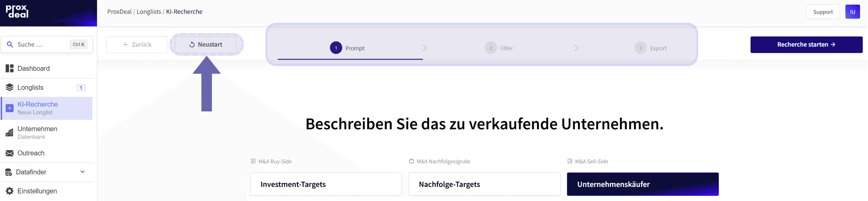The height and width of the screenshot is (201, 868).
Task: Click Recherche starten button
Action: click(806, 45)
